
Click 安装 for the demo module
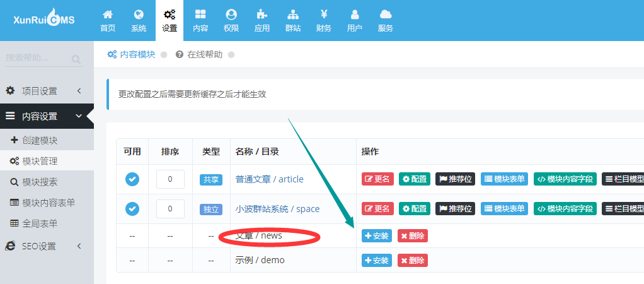377,260
